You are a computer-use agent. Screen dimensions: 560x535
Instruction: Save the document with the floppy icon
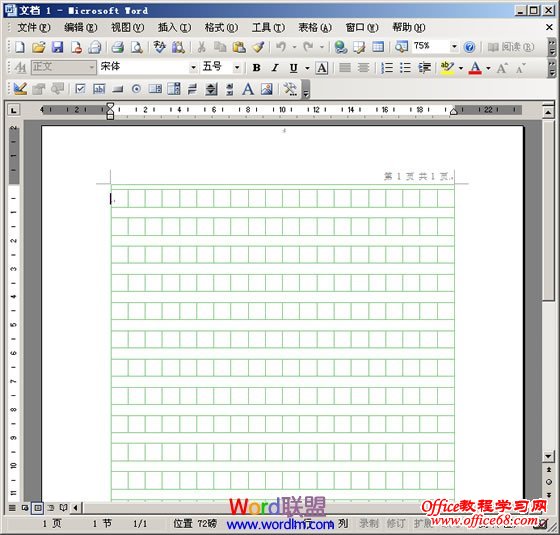[57, 47]
